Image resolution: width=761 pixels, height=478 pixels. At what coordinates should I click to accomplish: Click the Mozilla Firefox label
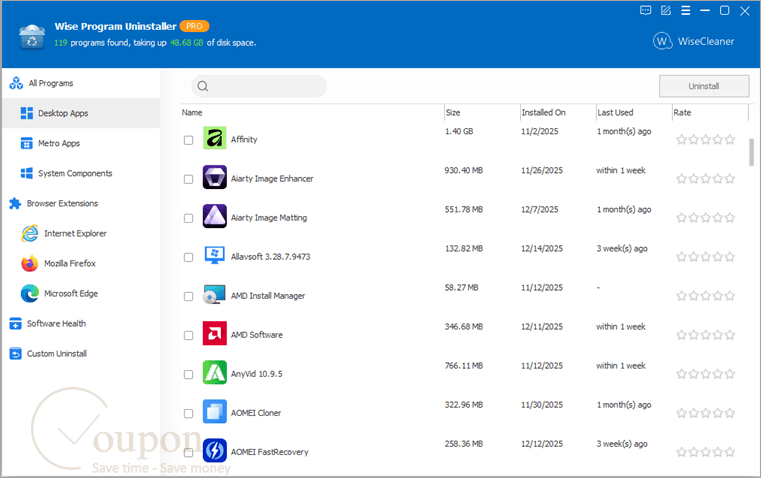(70, 264)
